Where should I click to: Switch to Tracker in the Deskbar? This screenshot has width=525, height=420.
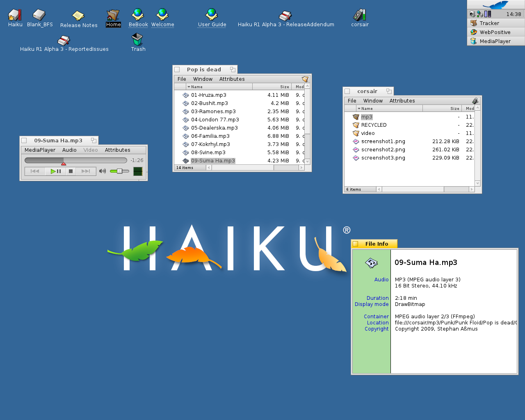click(496, 23)
